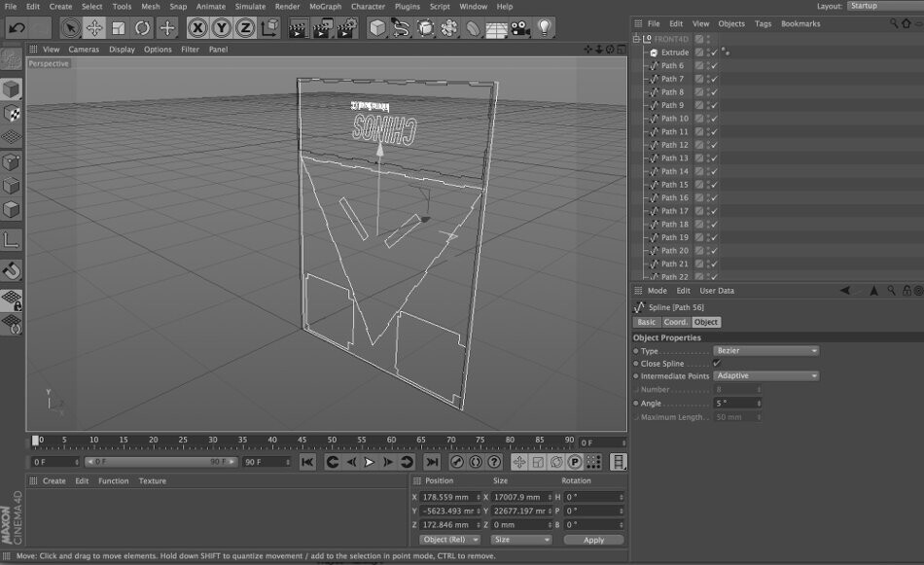The image size is (924, 565).
Task: Go to start of timeline
Action: point(307,463)
